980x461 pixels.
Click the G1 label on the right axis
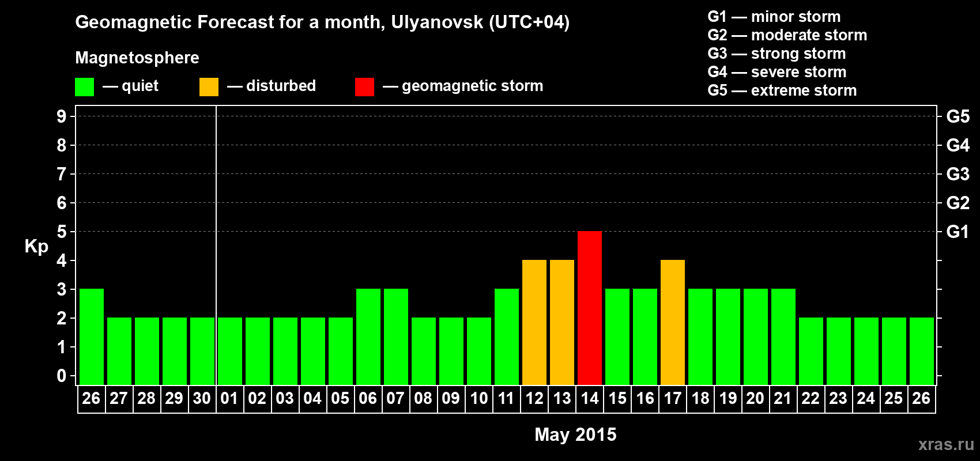pos(958,232)
